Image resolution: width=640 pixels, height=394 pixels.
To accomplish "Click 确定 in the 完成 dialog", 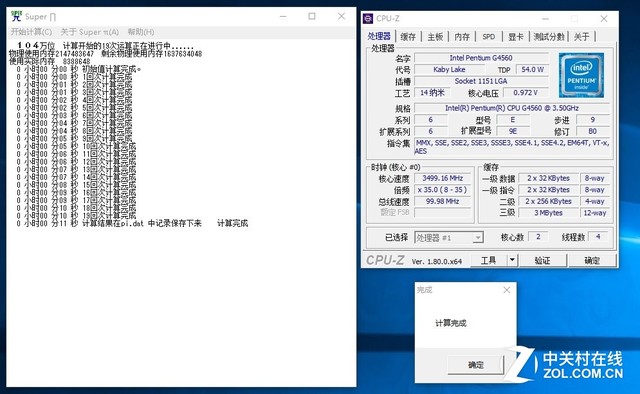I will (476, 365).
